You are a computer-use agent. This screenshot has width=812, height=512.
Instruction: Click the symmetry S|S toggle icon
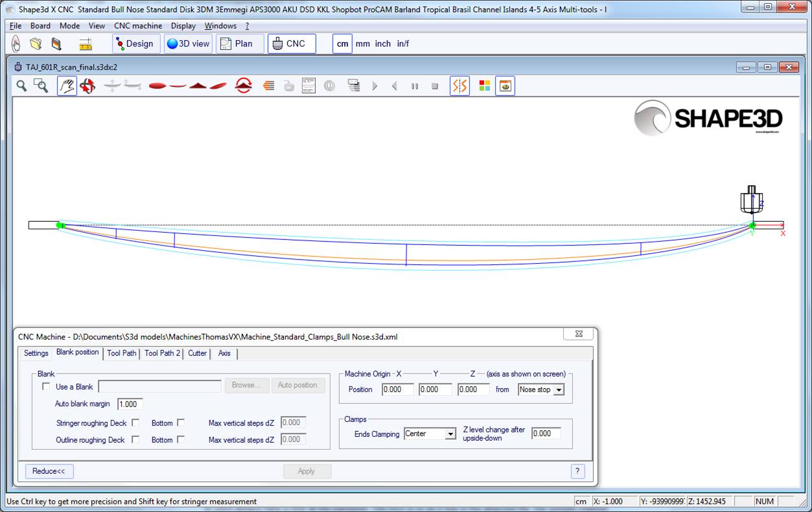point(459,86)
